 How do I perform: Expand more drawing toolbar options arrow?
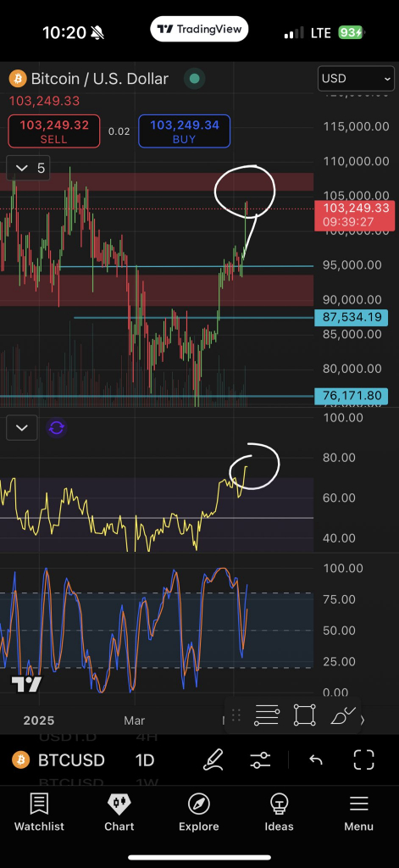363,720
